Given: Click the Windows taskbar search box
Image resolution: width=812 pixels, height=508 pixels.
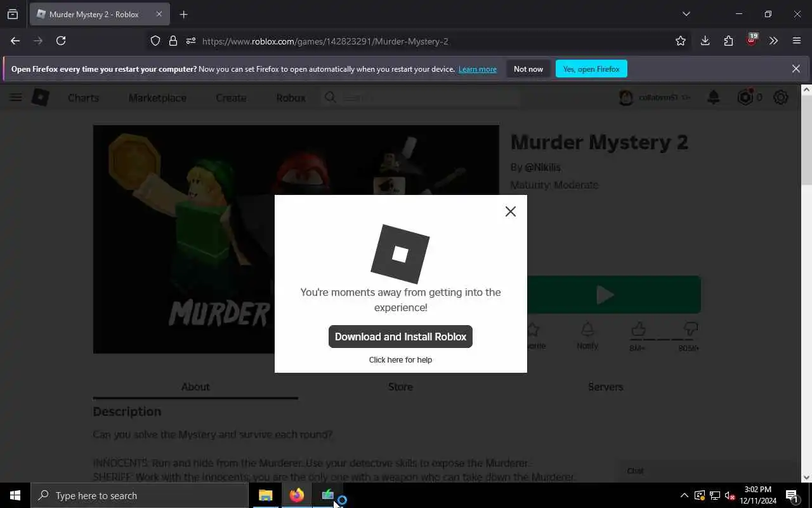Looking at the screenshot, I should tap(140, 495).
